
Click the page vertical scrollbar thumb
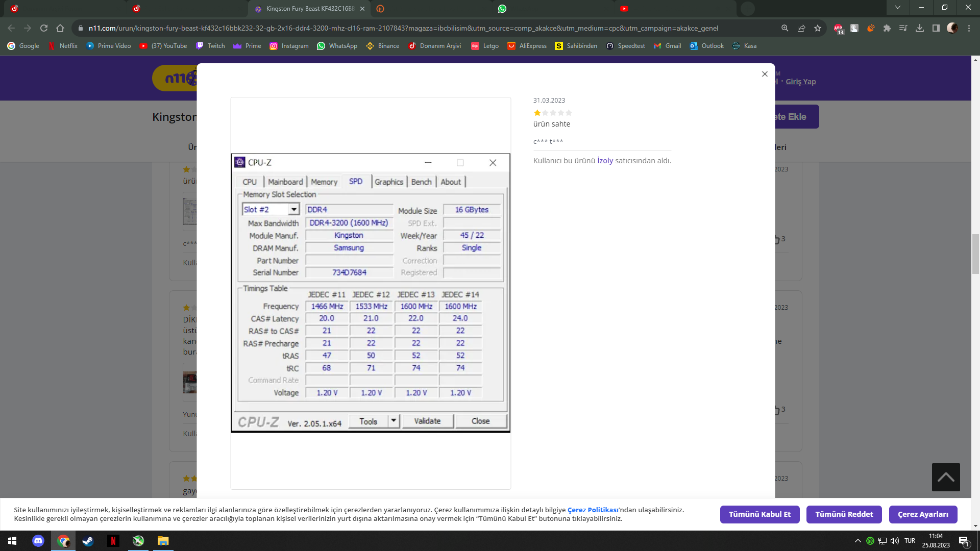[975, 254]
